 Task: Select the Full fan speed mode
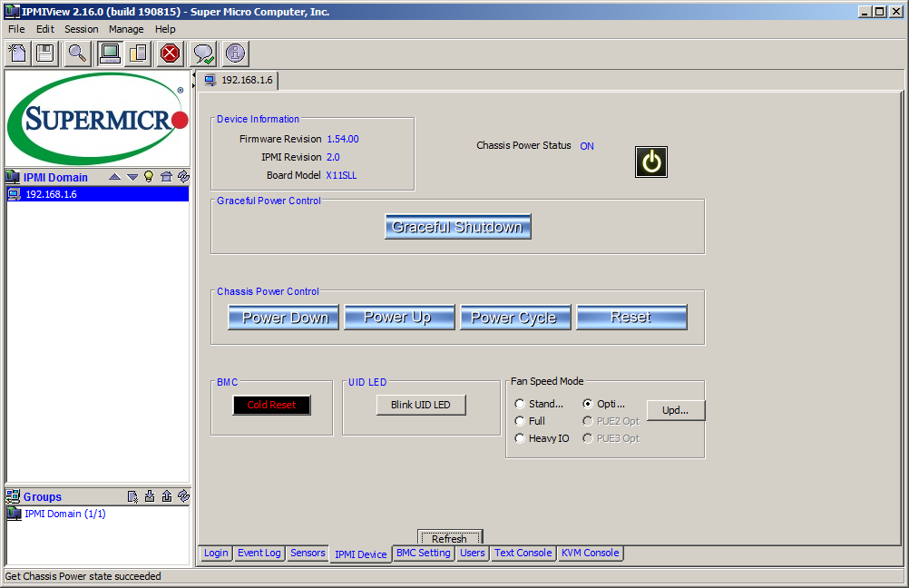pyautogui.click(x=520, y=421)
